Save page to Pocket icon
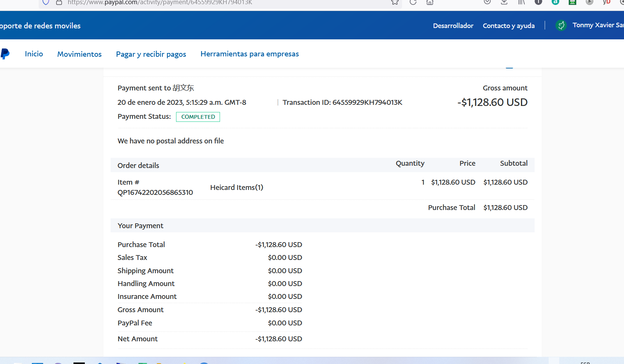 [487, 2]
